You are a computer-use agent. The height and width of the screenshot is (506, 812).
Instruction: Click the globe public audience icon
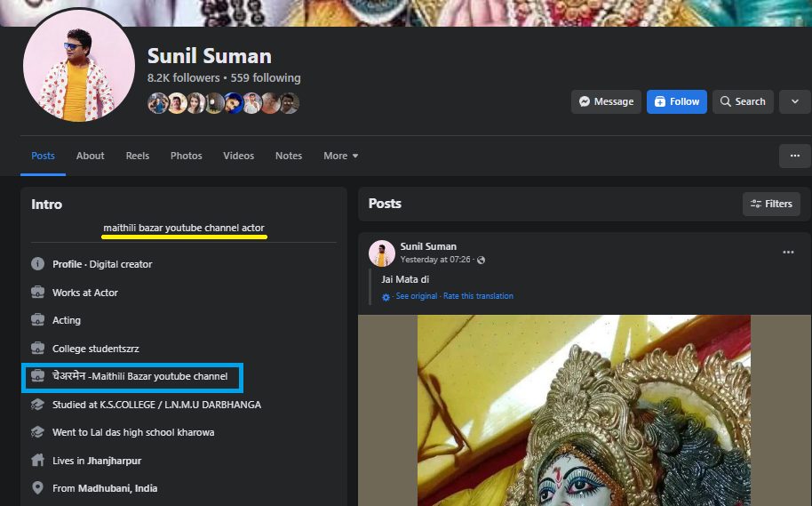point(482,260)
